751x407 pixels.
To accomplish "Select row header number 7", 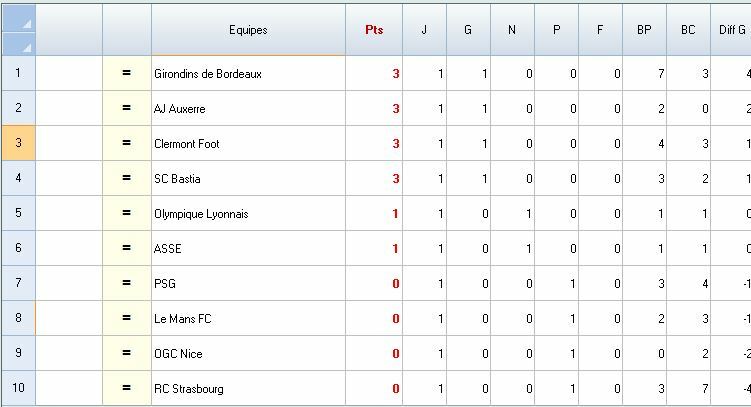I will coord(17,284).
